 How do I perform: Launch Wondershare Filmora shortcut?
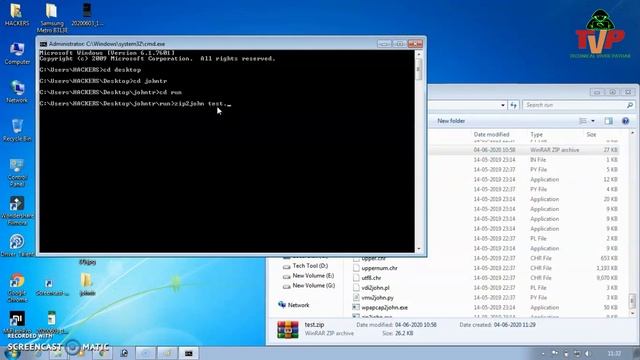[17, 211]
